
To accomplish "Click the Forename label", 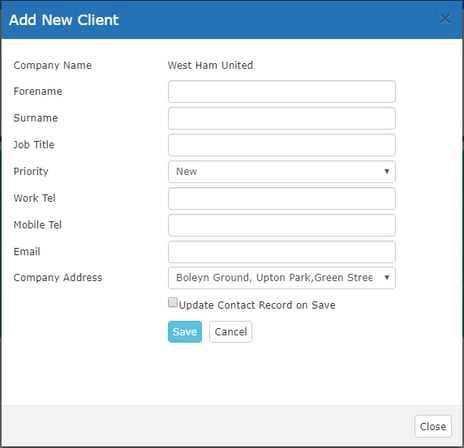I will pos(38,91).
